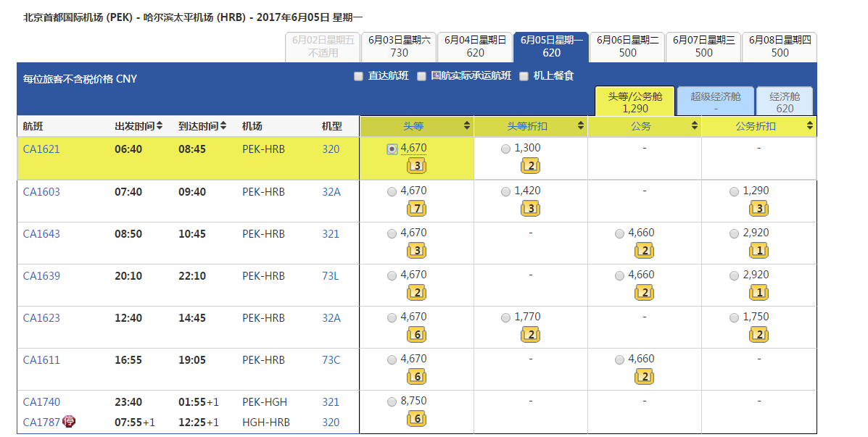Click the red stopover icon beside CA1787
Screen dimensions: 868x437
point(69,422)
